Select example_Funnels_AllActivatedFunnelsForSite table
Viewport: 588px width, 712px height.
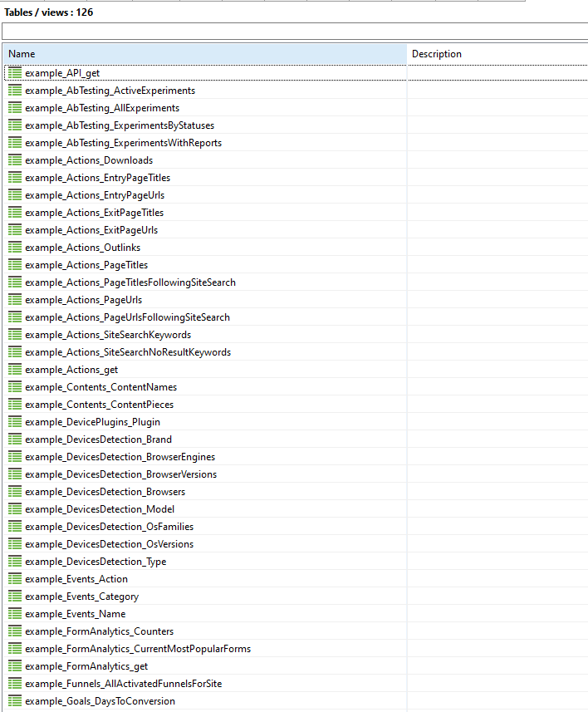(x=123, y=684)
